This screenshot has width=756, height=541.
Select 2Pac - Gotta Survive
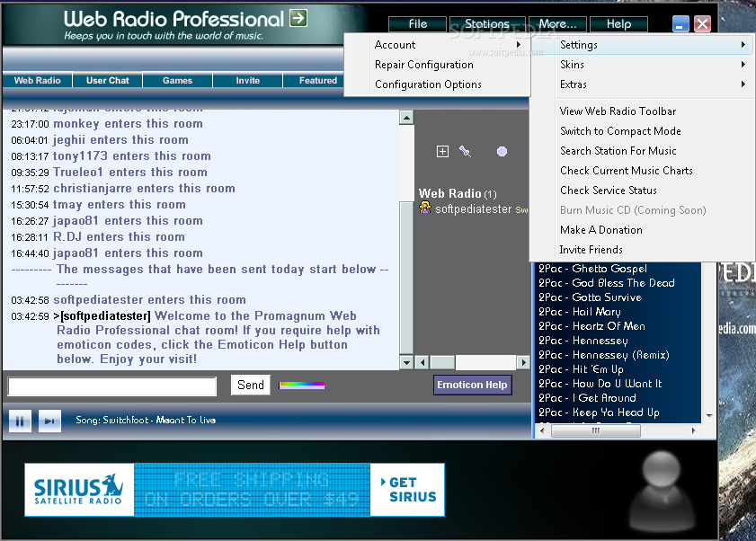pos(590,297)
